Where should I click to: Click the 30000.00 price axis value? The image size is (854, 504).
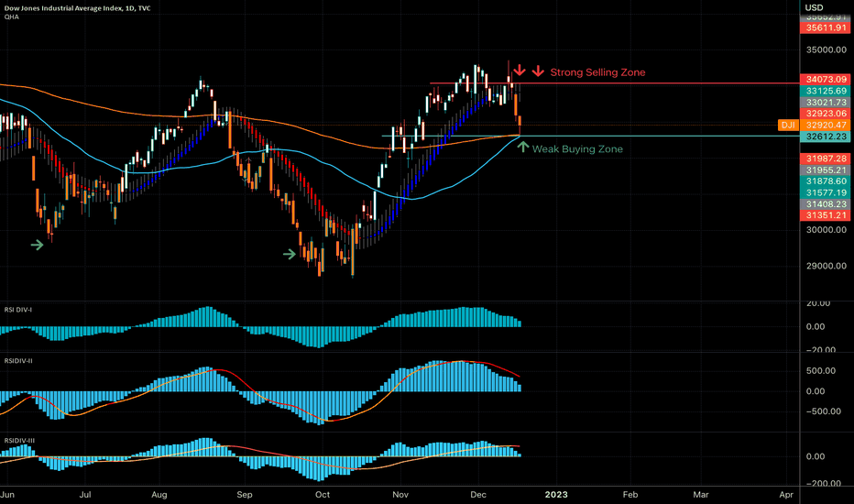point(827,229)
